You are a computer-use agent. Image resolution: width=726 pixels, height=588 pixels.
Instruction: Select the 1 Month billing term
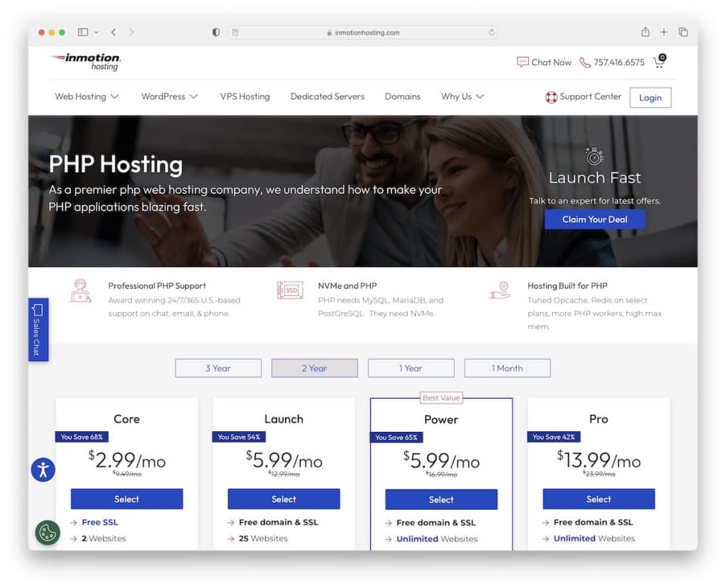click(x=507, y=368)
